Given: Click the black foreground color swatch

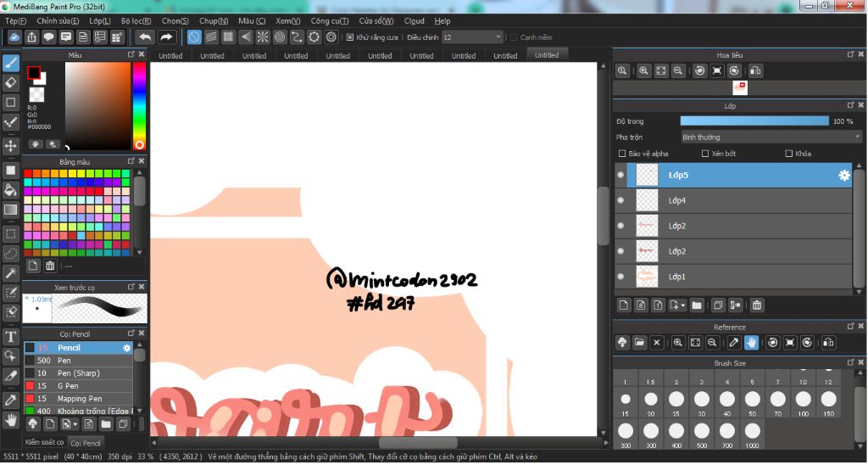Looking at the screenshot, I should click(x=34, y=73).
